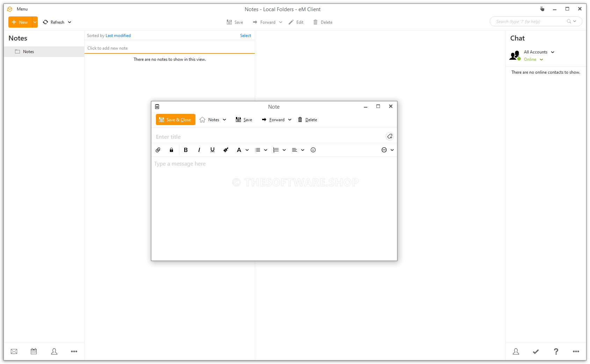Lock the note using the padlock icon
The height and width of the screenshot is (364, 590).
pos(171,150)
